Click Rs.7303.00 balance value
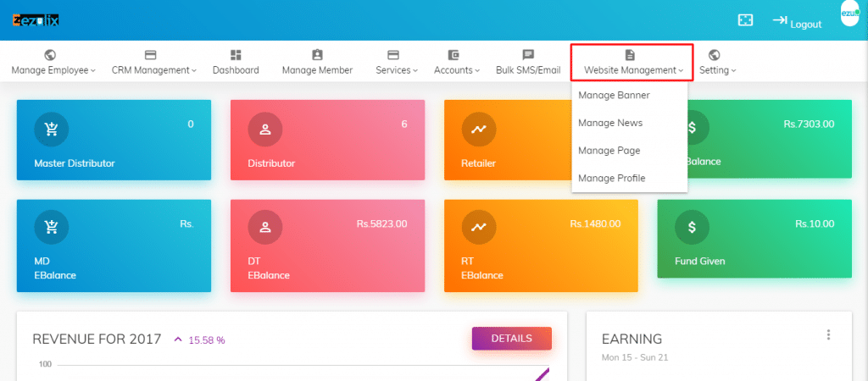Screen dimensions: 868x381 (809, 124)
